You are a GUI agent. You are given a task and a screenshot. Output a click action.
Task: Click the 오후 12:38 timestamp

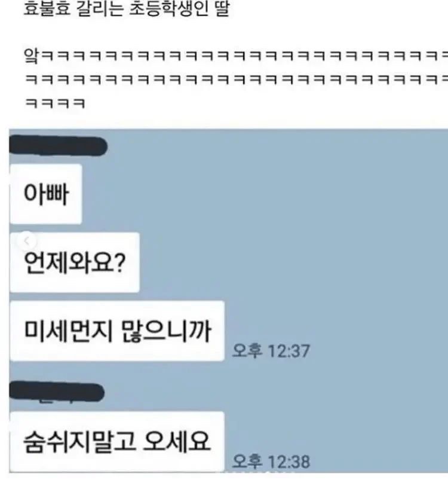271,461
